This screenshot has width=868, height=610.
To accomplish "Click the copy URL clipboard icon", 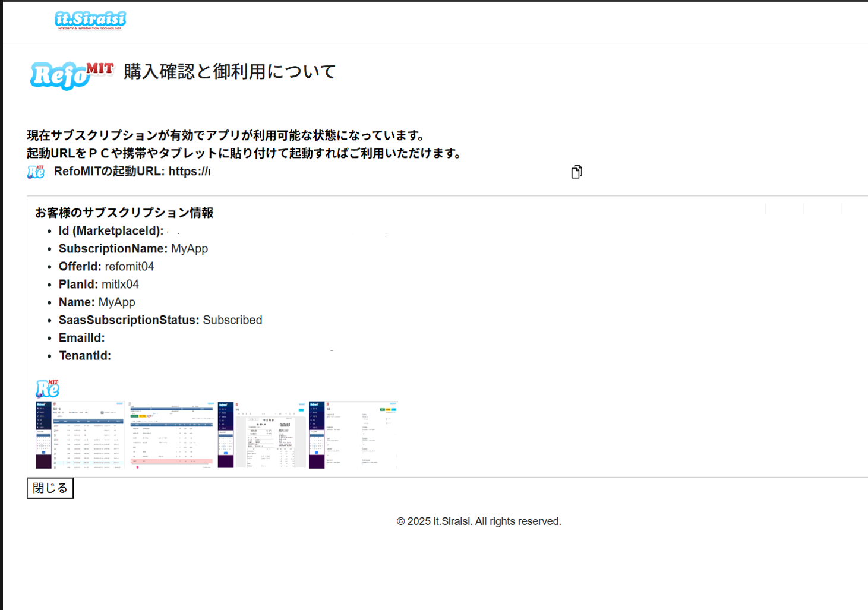I will coord(576,172).
